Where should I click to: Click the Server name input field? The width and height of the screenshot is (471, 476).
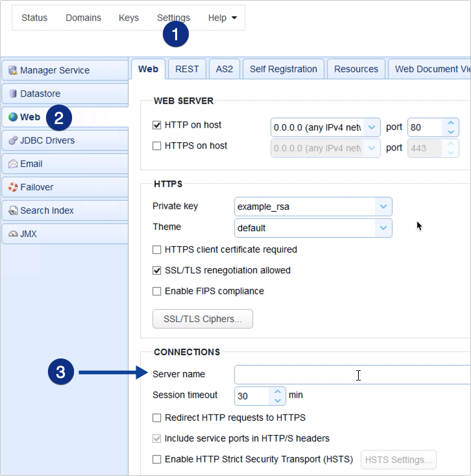click(x=350, y=375)
